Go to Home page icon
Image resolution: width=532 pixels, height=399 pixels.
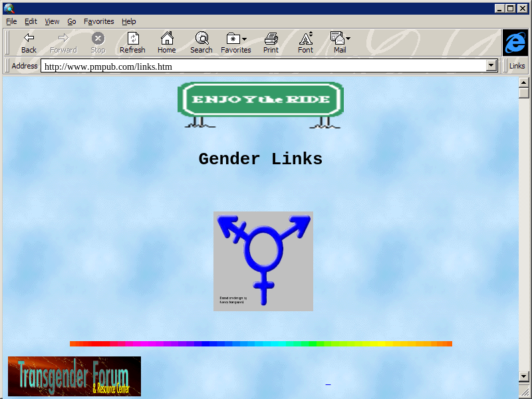click(167, 39)
